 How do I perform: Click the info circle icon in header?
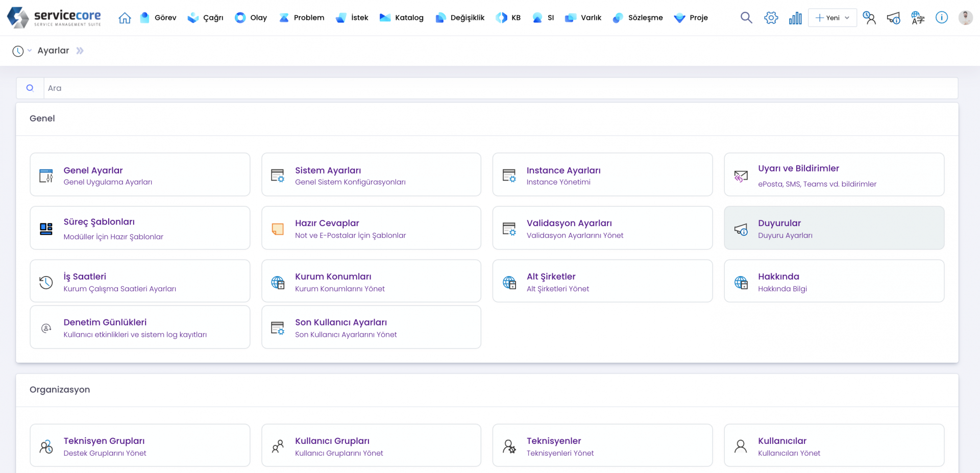[941, 18]
